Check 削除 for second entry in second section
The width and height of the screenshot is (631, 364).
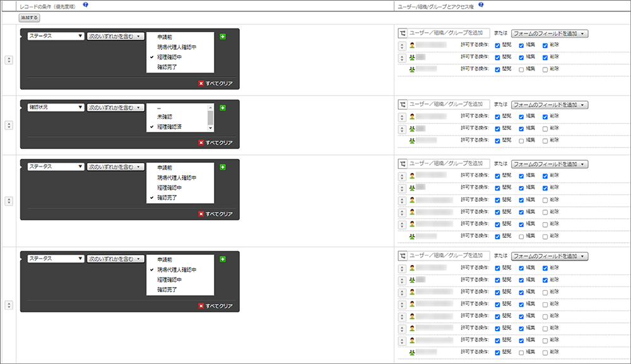click(x=545, y=129)
